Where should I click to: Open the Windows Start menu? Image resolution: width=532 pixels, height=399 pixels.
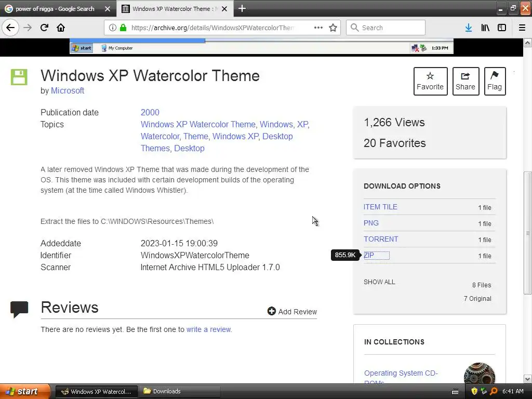click(24, 391)
